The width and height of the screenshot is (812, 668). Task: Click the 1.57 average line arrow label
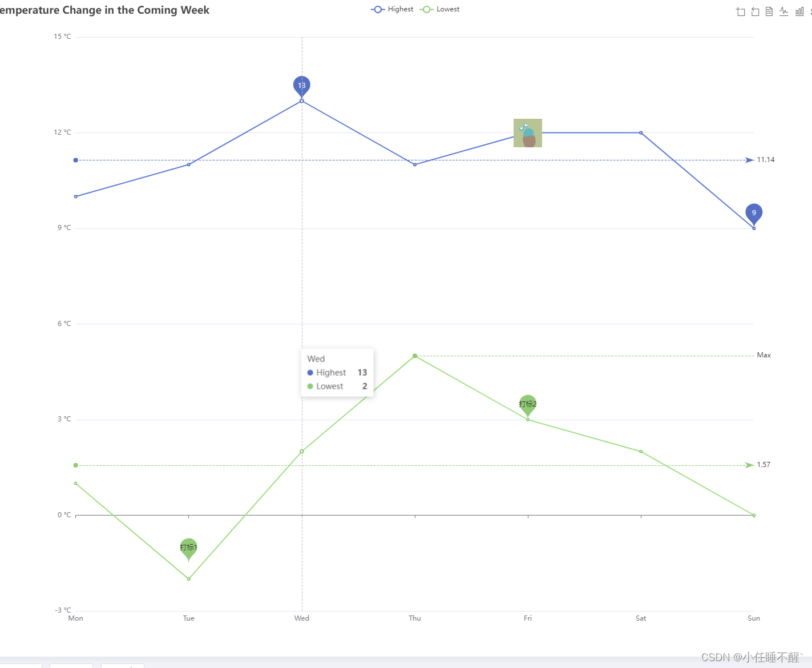763,464
